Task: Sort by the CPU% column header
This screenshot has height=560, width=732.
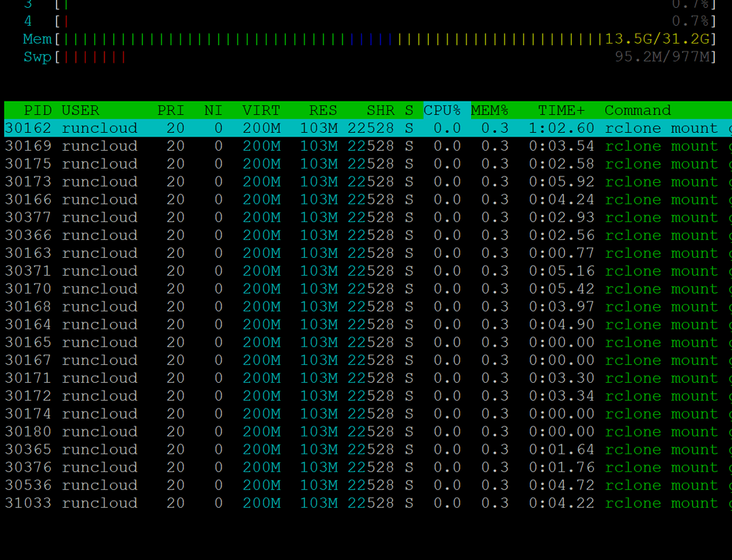Action: point(442,111)
